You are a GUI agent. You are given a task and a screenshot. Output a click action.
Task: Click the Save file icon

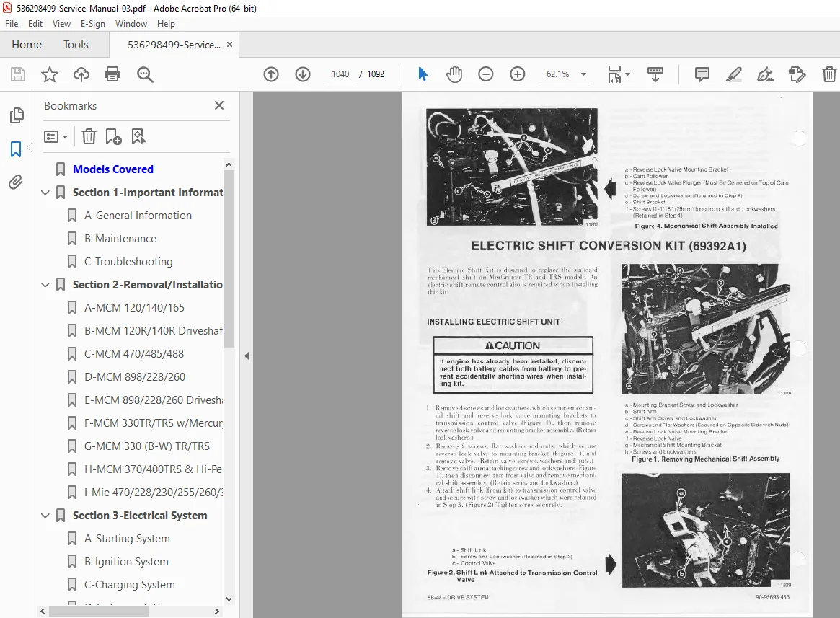pos(18,74)
